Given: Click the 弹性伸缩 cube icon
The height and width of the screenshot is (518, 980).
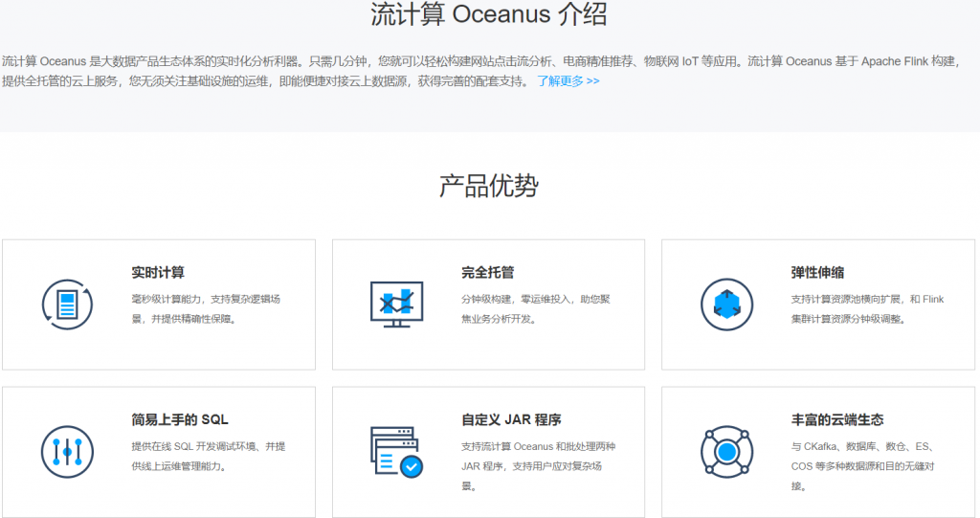Looking at the screenshot, I should tap(727, 304).
